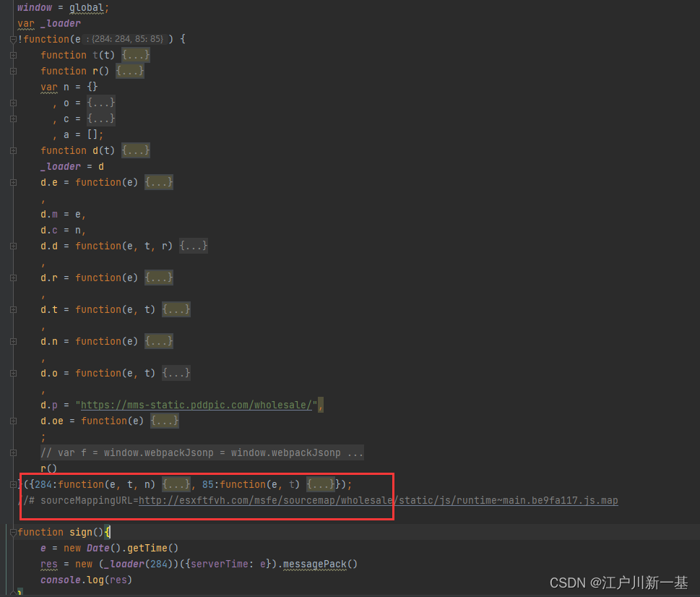Image resolution: width=700 pixels, height=597 pixels.
Task: Click 'serverTime' object key
Action: pyautogui.click(x=219, y=564)
